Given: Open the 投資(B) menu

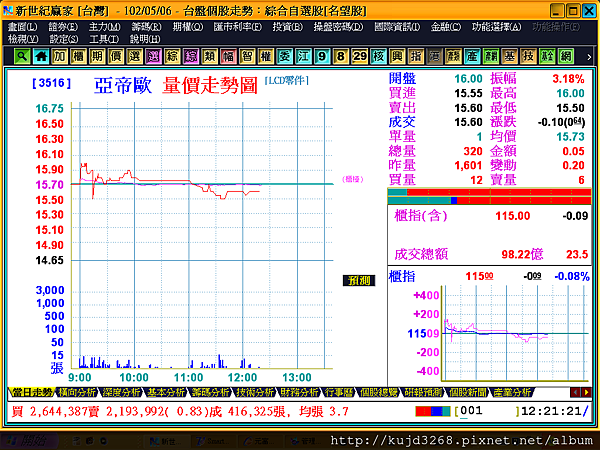Looking at the screenshot, I should pyautogui.click(x=288, y=27).
